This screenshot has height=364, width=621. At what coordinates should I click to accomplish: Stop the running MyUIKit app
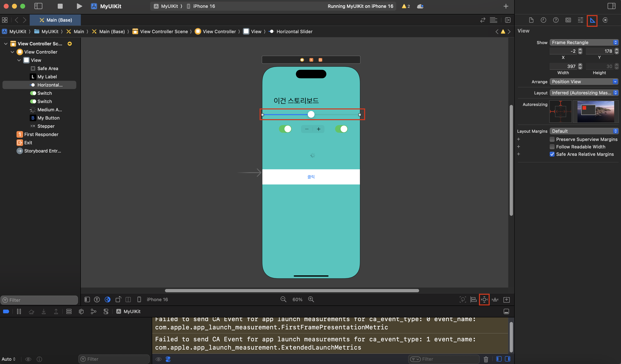point(60,6)
